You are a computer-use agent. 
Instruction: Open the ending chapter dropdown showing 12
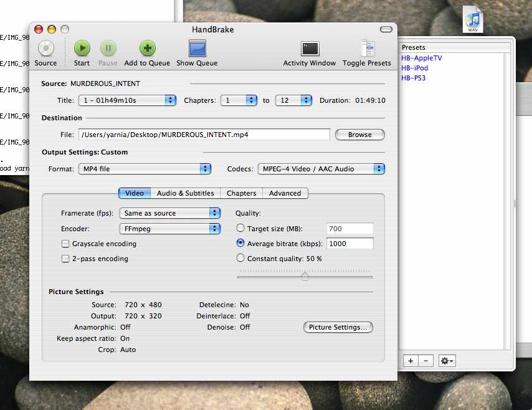[x=293, y=100]
